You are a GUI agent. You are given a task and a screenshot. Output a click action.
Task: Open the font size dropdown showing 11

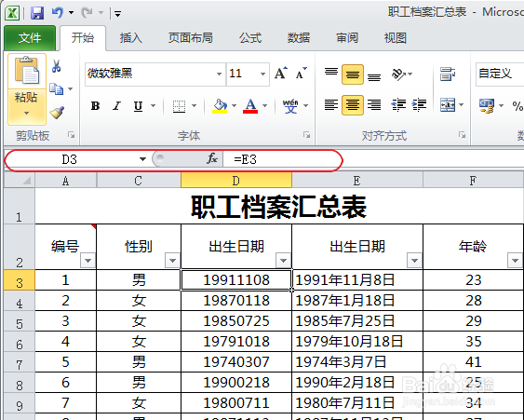click(x=263, y=74)
